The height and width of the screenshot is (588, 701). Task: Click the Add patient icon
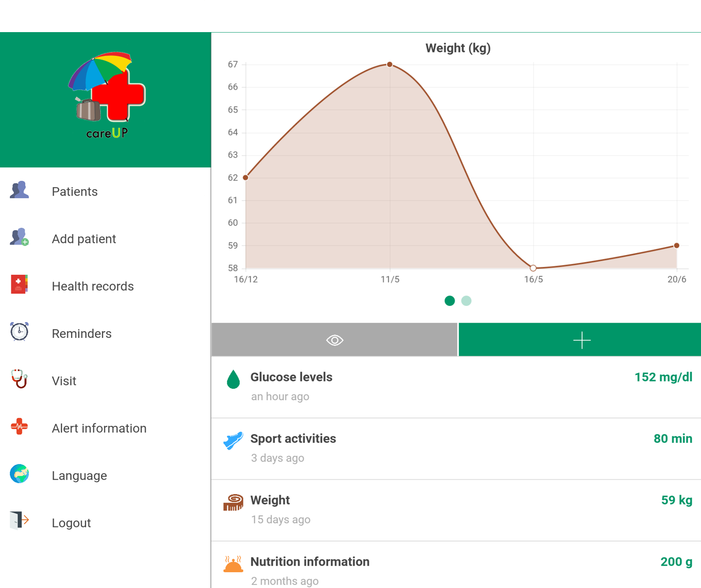[19, 238]
